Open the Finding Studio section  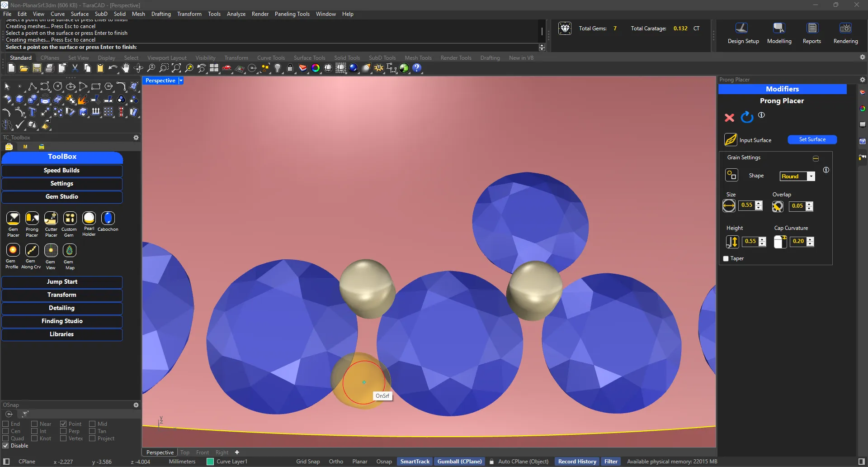tap(62, 321)
